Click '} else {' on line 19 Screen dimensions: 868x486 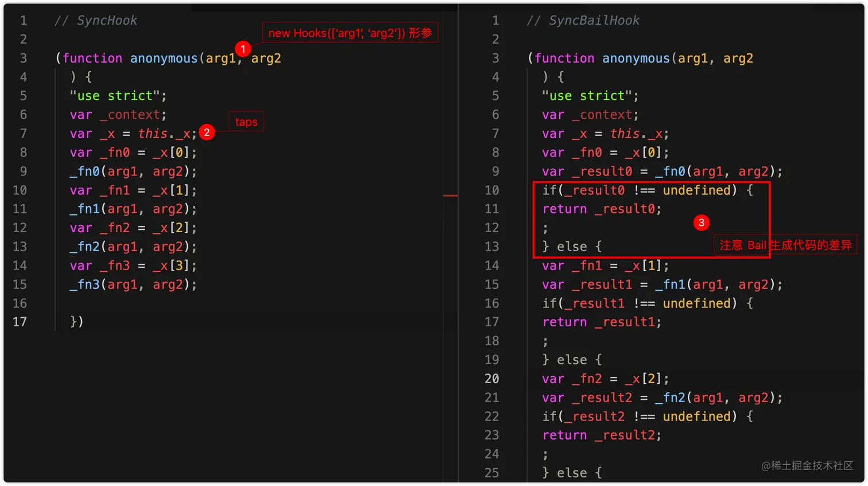coord(572,360)
